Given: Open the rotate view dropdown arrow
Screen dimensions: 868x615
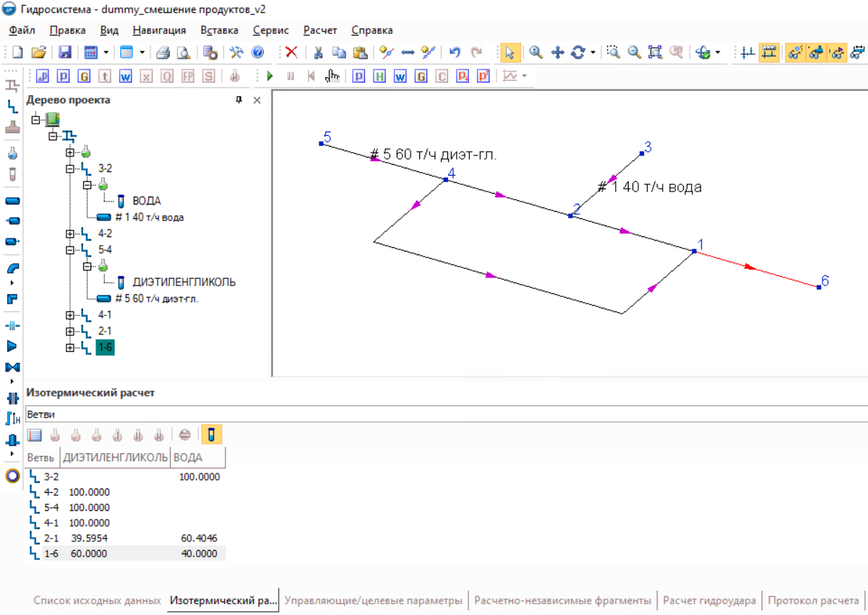Looking at the screenshot, I should point(593,53).
